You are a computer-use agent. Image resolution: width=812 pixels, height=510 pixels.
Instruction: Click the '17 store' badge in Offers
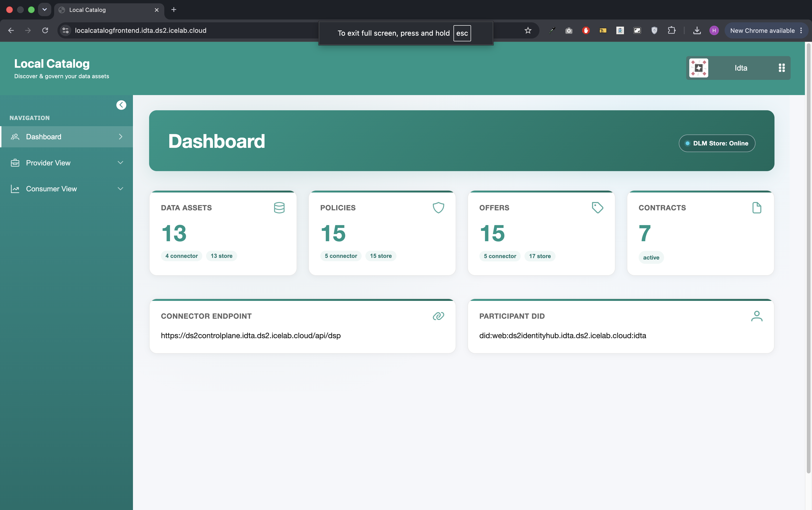[x=540, y=256]
